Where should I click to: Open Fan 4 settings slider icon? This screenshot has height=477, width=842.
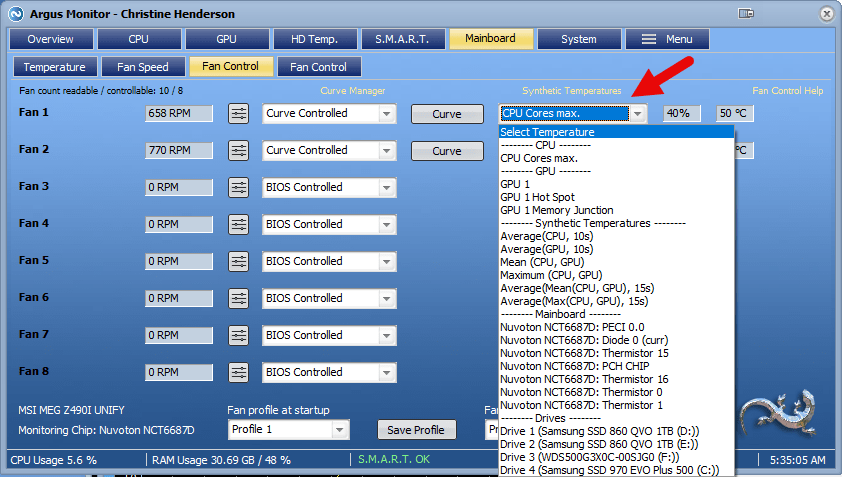(x=238, y=225)
